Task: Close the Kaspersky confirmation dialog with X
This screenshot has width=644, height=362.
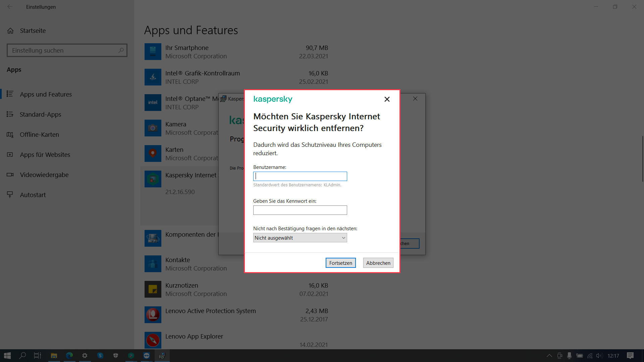Action: point(387,99)
